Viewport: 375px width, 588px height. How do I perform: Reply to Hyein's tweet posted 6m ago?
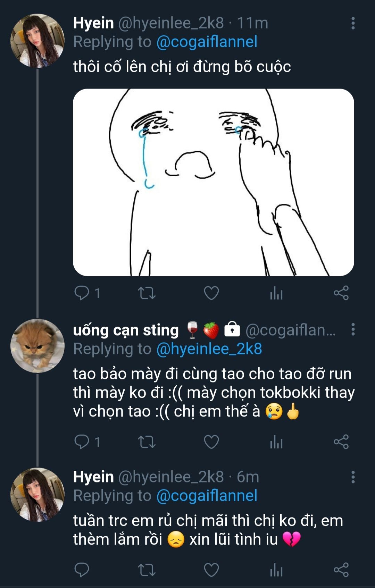click(82, 570)
